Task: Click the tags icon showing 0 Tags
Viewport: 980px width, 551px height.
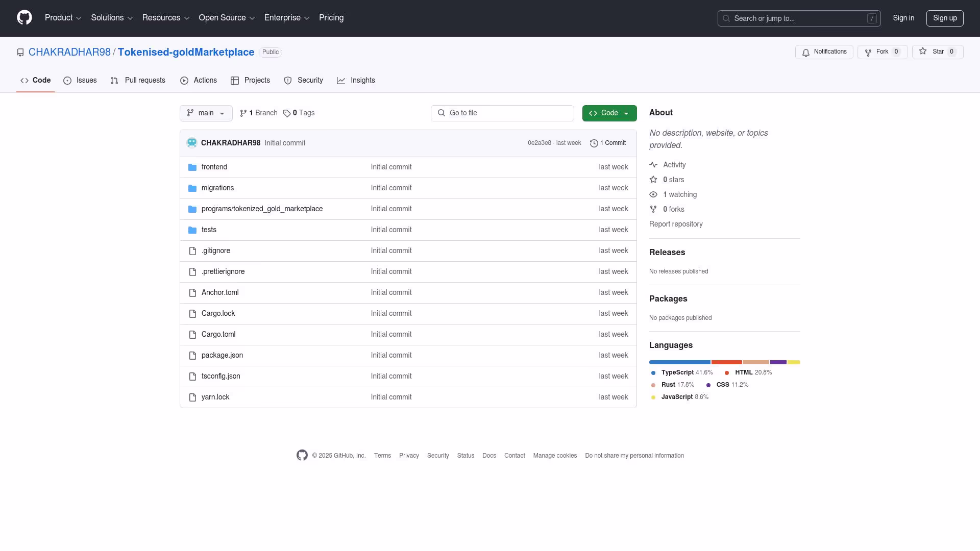Action: pyautogui.click(x=287, y=113)
